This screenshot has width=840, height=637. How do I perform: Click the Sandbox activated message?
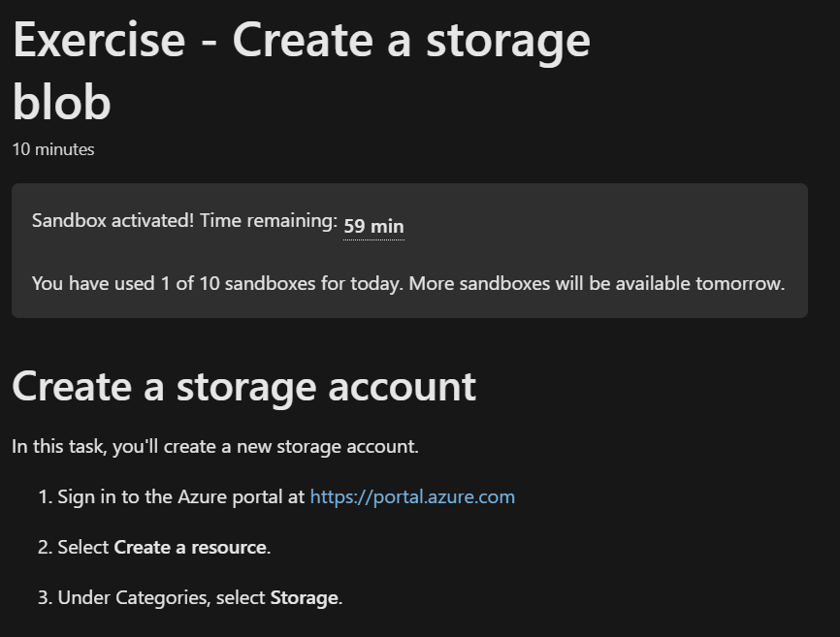pos(113,221)
